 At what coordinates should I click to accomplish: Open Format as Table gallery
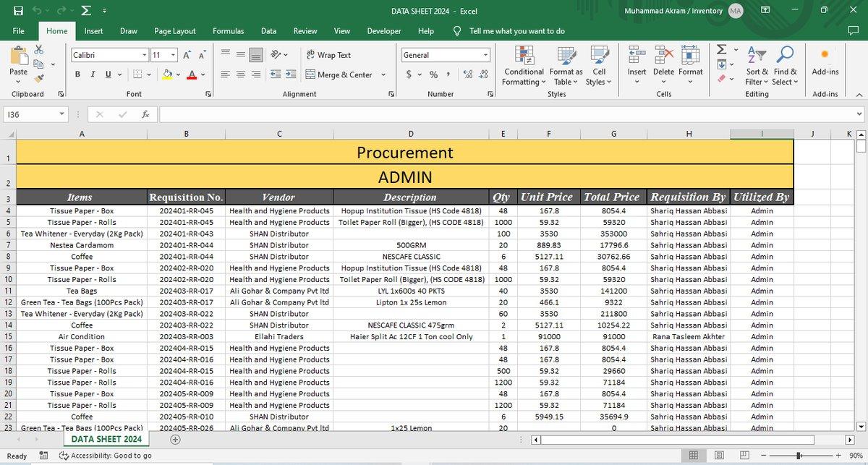coord(566,66)
